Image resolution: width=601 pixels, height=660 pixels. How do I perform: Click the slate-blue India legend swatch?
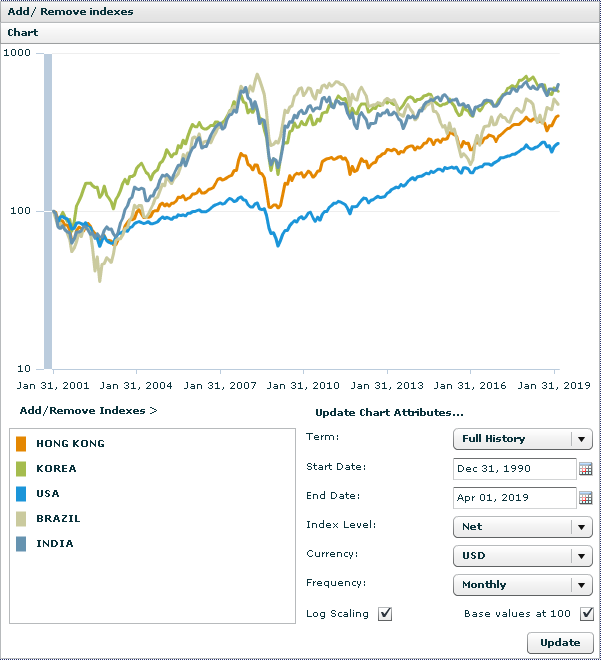tap(22, 543)
